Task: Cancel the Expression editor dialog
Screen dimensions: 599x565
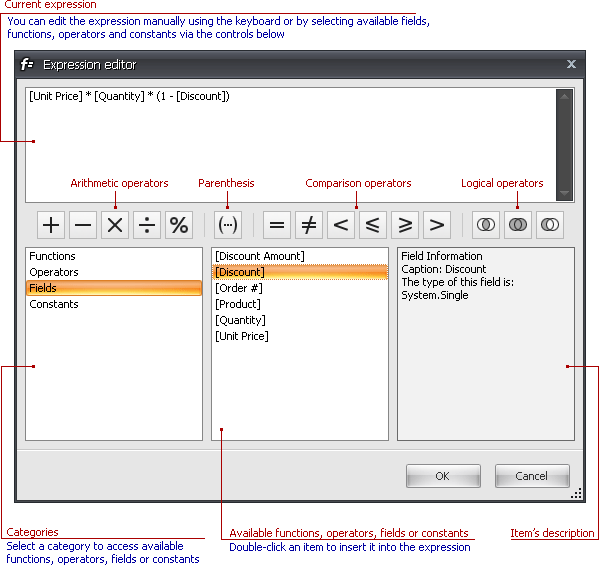Action: 532,476
